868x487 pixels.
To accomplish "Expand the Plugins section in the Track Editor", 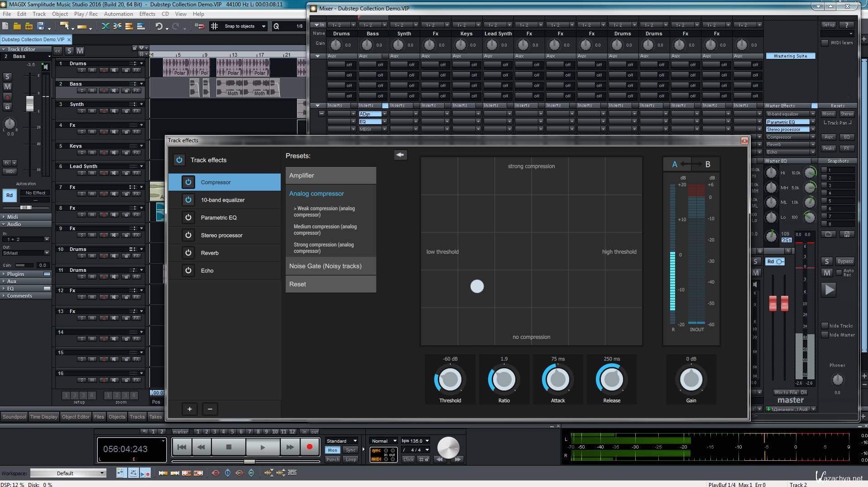I will [26, 274].
